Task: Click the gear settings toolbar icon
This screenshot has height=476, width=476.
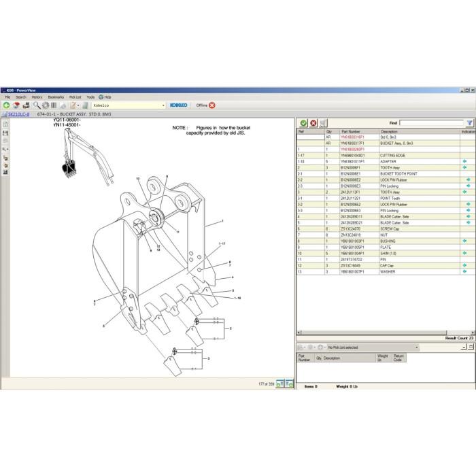Action: click(46, 105)
